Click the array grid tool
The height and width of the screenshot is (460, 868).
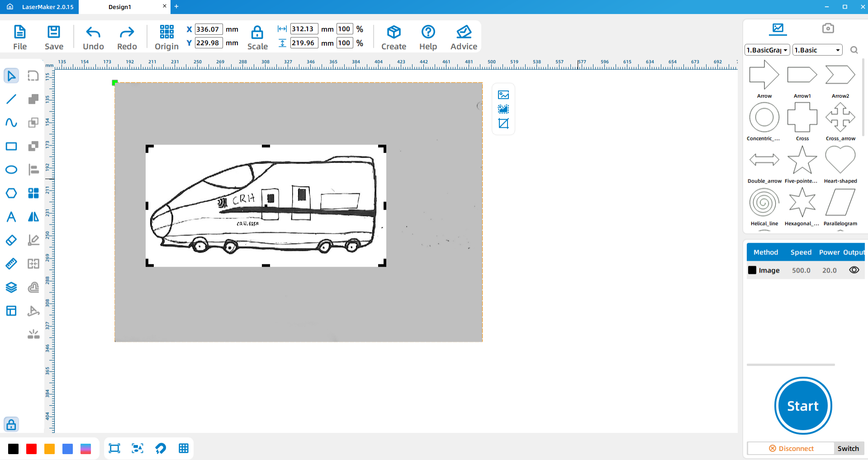[33, 193]
